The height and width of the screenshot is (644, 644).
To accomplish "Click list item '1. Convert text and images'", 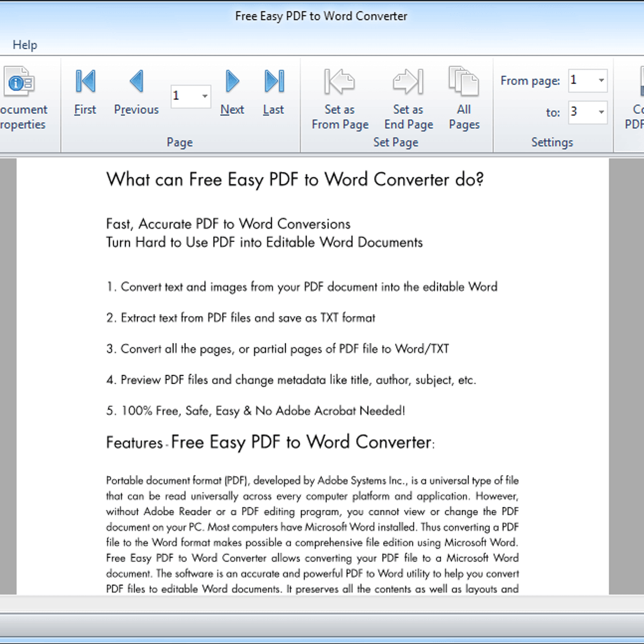I will (x=302, y=287).
